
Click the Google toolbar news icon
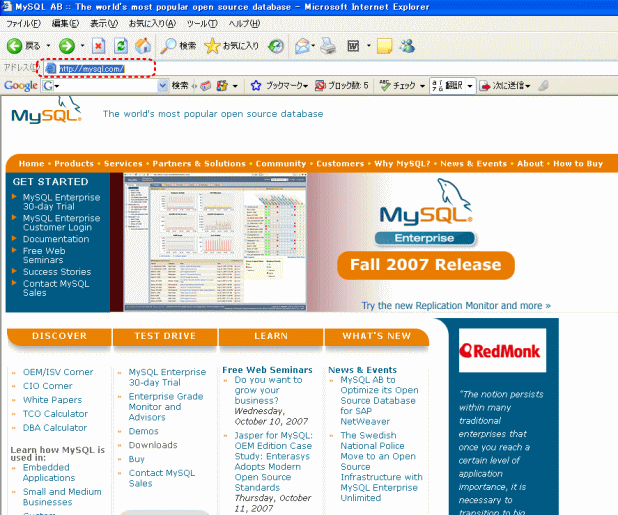205,85
